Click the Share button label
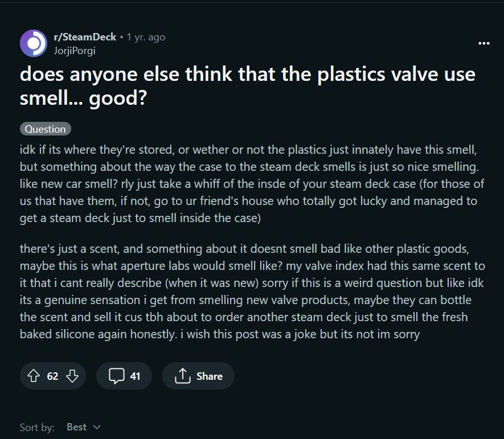 [210, 376]
